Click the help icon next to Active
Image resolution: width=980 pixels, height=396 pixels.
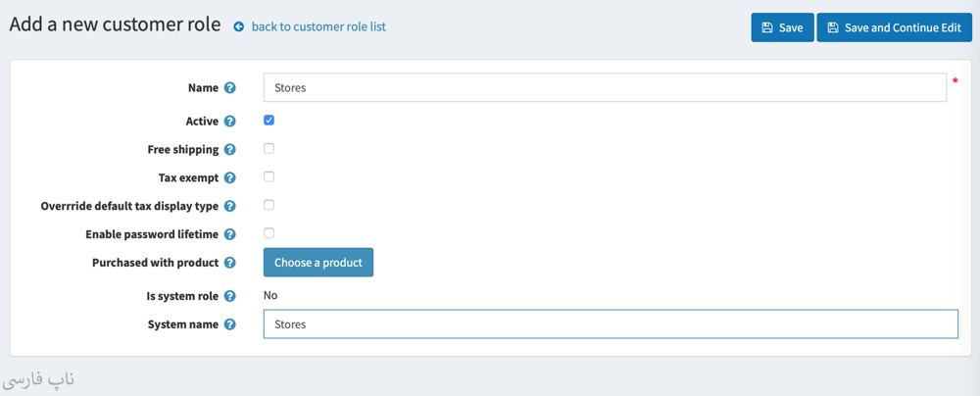click(x=230, y=122)
